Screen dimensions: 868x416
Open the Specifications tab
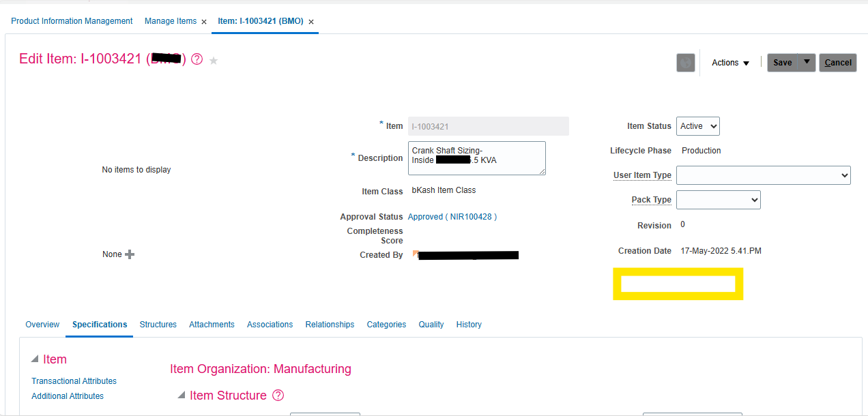[100, 325]
